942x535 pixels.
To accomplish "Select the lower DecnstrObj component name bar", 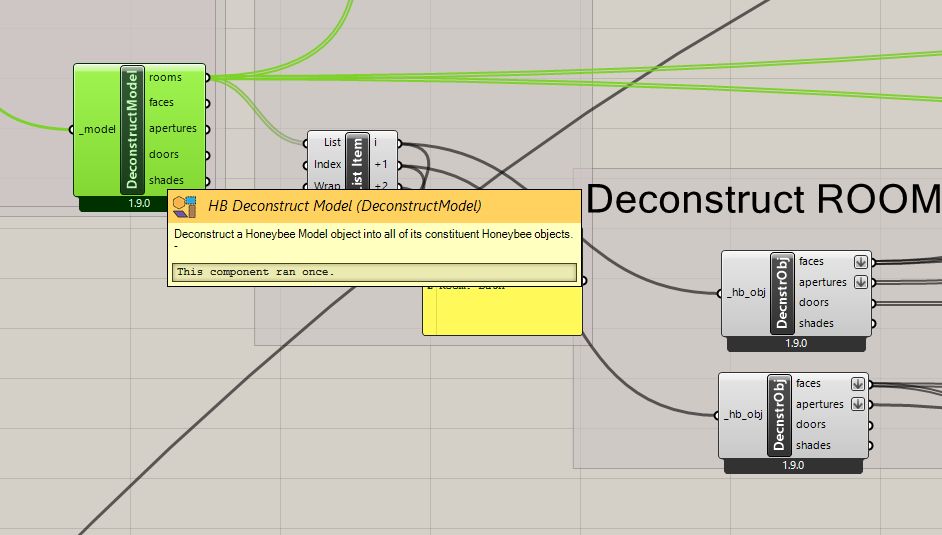I will coord(780,414).
